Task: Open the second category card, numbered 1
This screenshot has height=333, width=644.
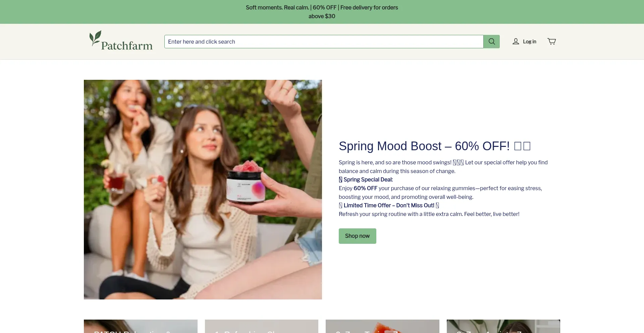Action: [x=261, y=326]
